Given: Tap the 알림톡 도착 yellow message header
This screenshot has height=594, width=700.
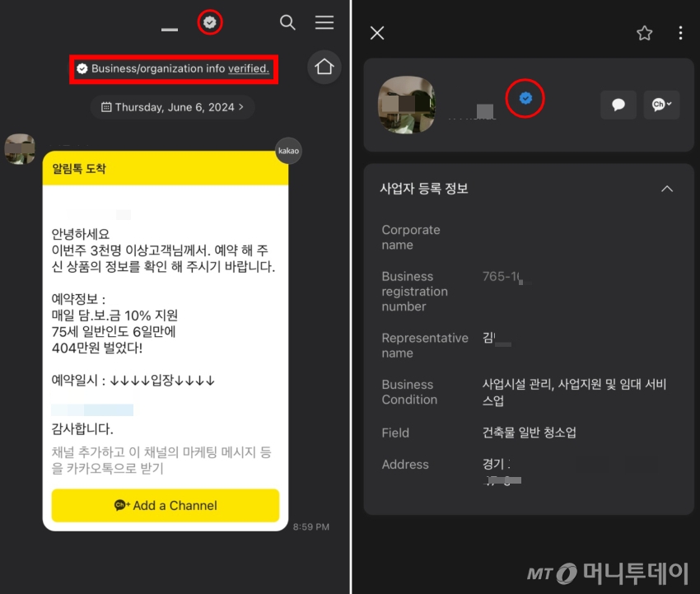Looking at the screenshot, I should (x=165, y=169).
